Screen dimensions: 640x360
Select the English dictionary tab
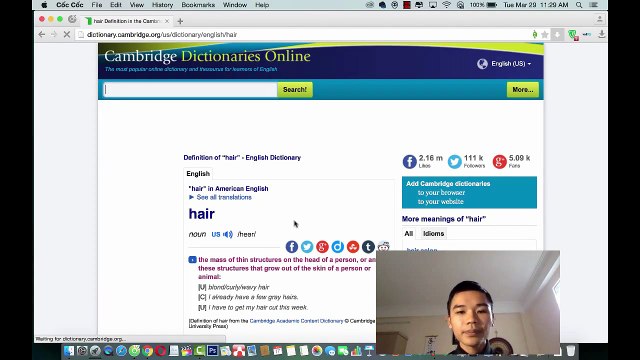198,173
